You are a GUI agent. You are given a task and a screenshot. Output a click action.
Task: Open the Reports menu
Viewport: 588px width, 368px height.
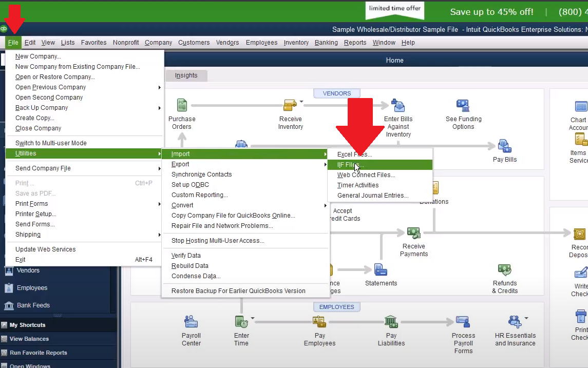pos(355,43)
